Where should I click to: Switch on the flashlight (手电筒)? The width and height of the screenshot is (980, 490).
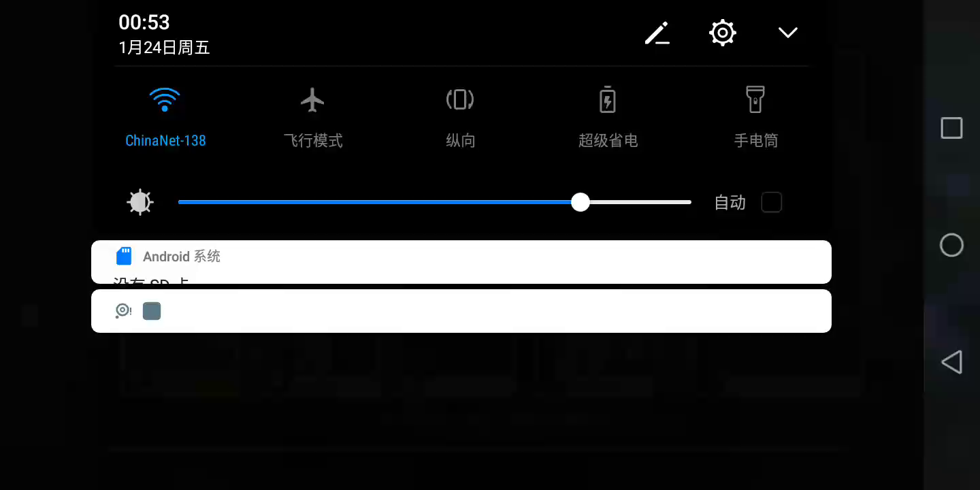pos(755,100)
